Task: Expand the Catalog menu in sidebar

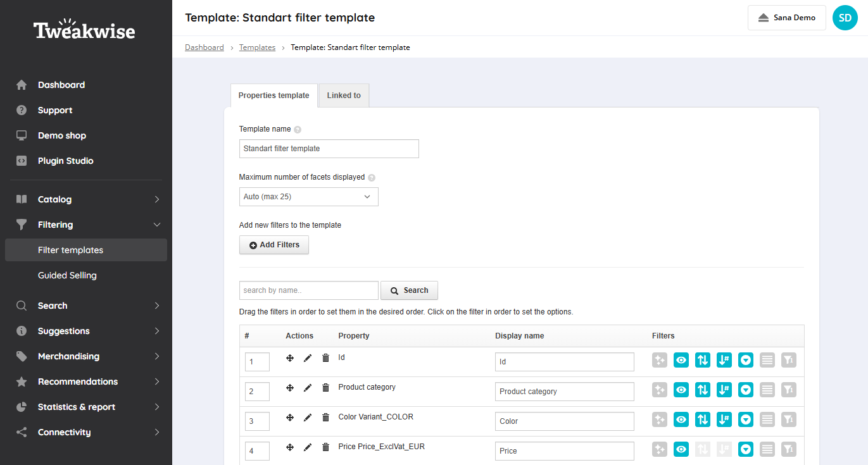Action: click(86, 199)
